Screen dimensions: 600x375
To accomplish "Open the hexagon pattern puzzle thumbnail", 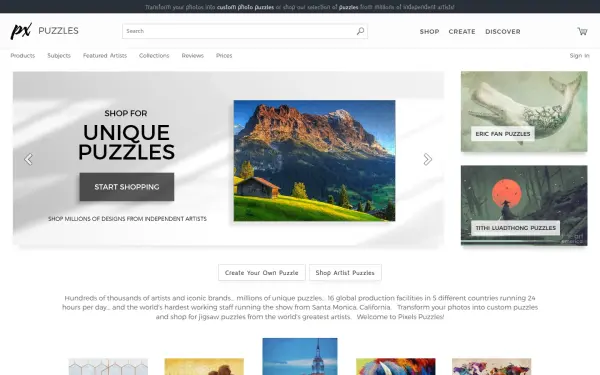I will coord(108,367).
